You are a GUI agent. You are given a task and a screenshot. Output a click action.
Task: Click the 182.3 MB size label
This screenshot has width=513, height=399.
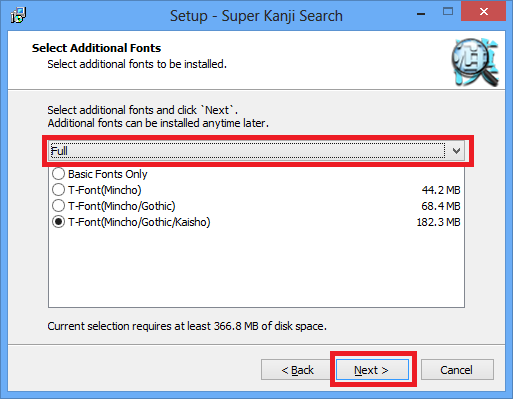pyautogui.click(x=438, y=222)
